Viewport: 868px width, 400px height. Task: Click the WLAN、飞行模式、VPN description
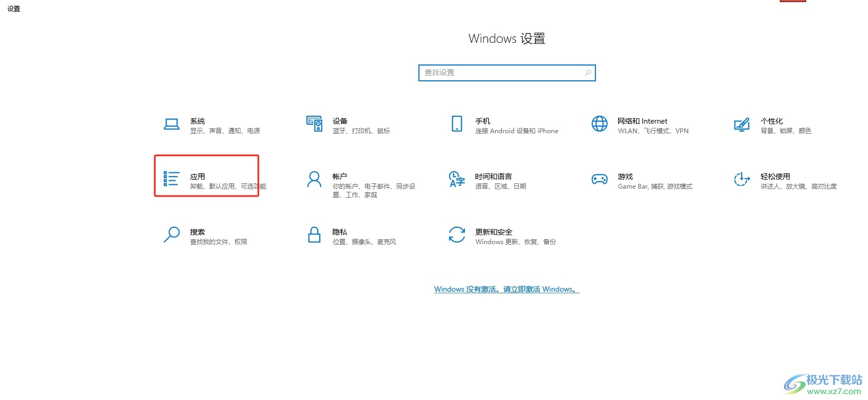654,131
